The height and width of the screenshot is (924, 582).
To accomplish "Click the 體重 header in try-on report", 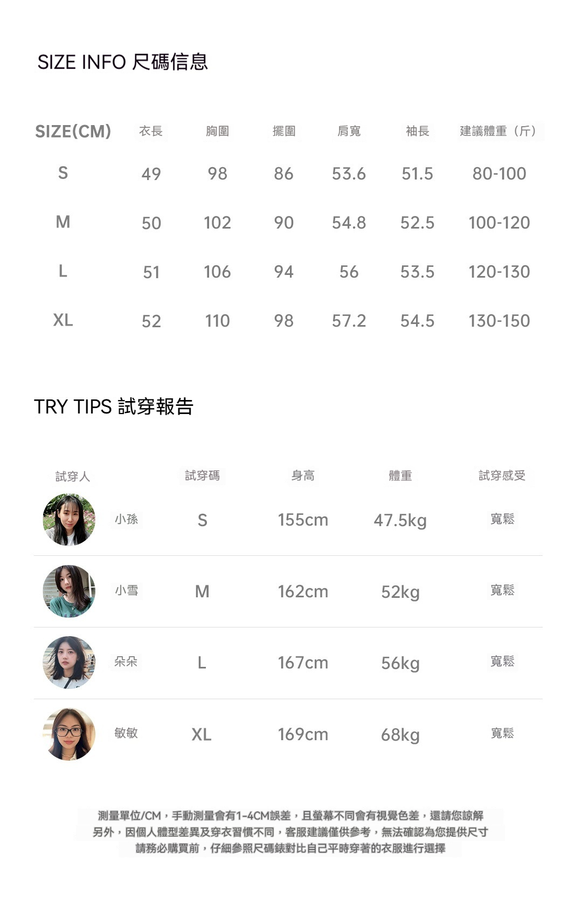I will click(400, 475).
